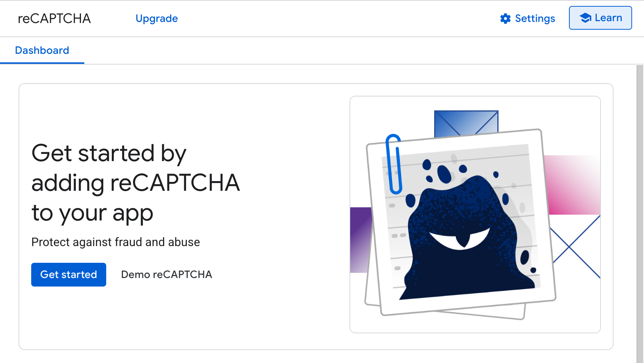Click the reCAPTCHA title in the header
Image resolution: width=644 pixels, height=363 pixels.
click(54, 19)
